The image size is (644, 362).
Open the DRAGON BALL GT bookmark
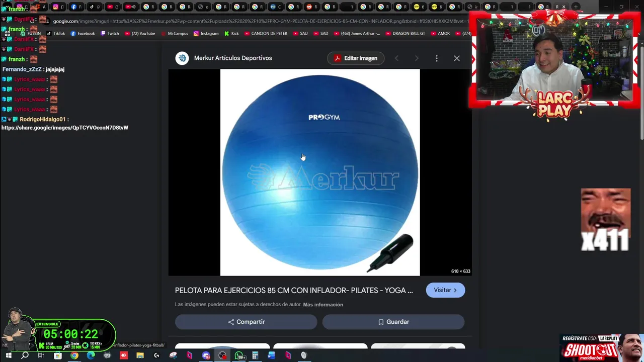click(x=406, y=34)
